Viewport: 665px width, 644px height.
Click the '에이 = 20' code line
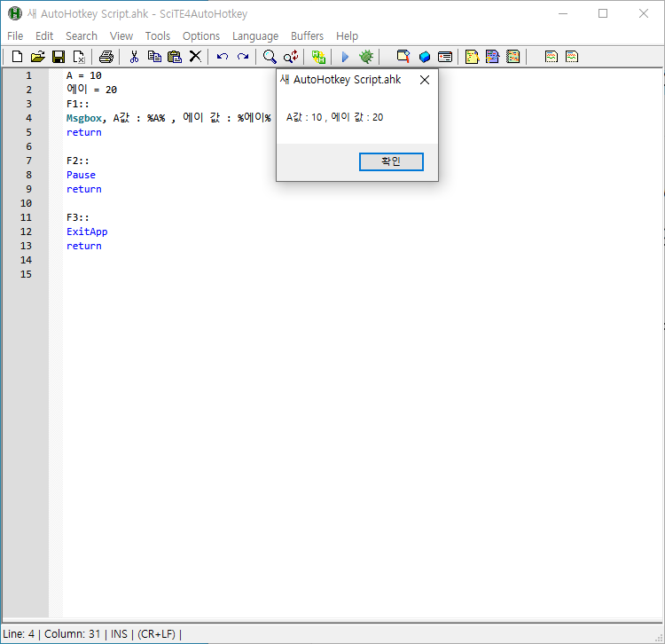point(91,90)
